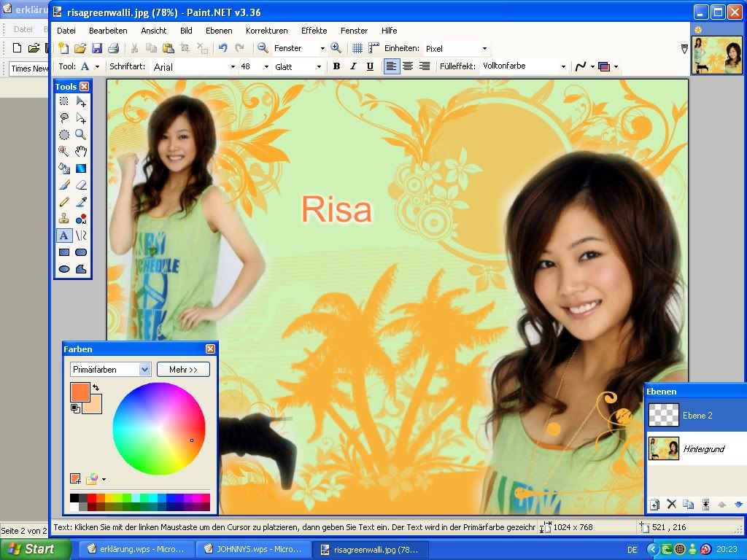Image resolution: width=747 pixels, height=560 pixels.
Task: Click the Undo arrow
Action: [222, 48]
